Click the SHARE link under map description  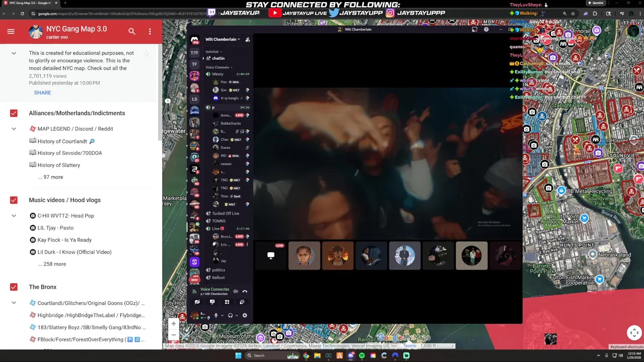[42, 93]
